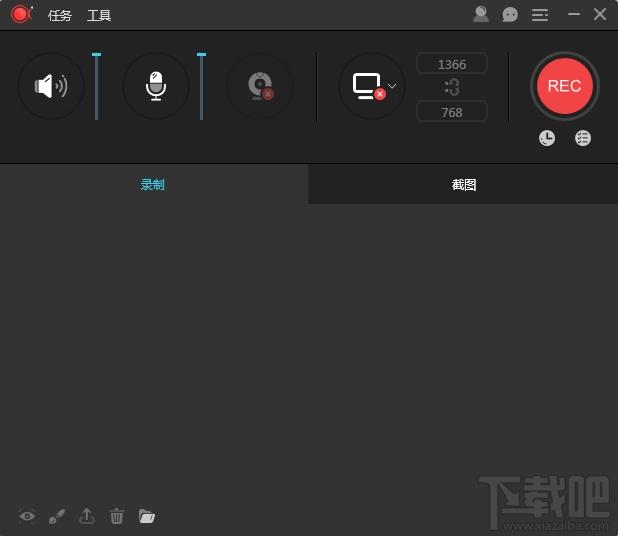Open the 任务 menu

(x=60, y=16)
